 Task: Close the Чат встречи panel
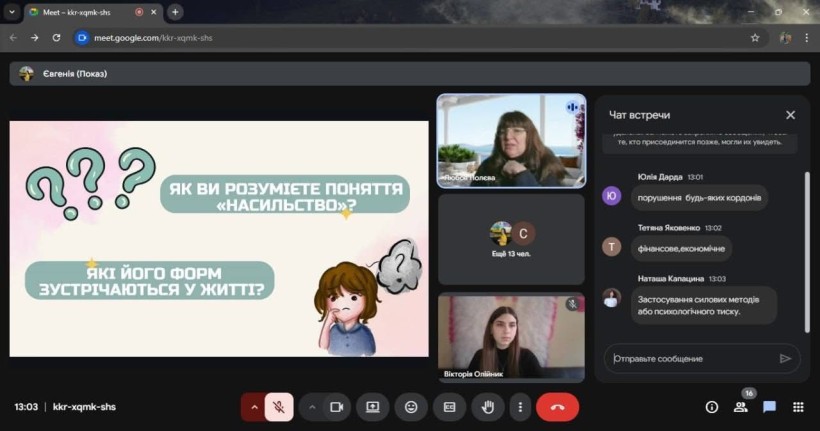point(790,115)
